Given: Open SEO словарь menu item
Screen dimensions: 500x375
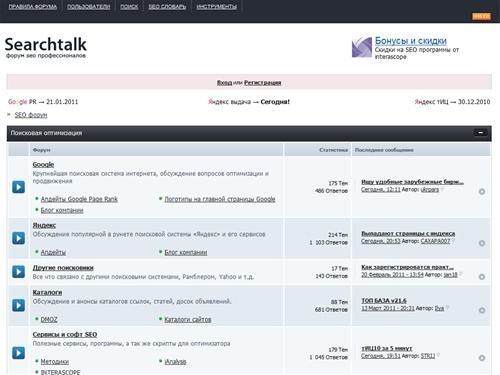Looking at the screenshot, I should 167,7.
